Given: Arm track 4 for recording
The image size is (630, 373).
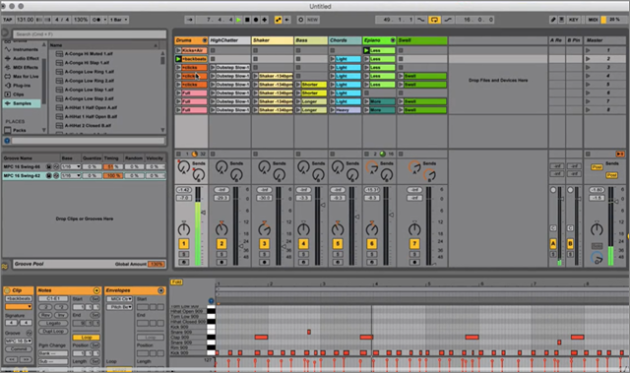Looking at the screenshot, I should coord(303,262).
